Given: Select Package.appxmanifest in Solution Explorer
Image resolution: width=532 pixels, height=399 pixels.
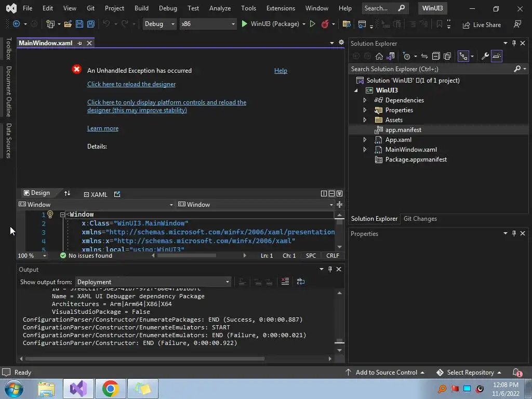Looking at the screenshot, I should pyautogui.click(x=416, y=159).
